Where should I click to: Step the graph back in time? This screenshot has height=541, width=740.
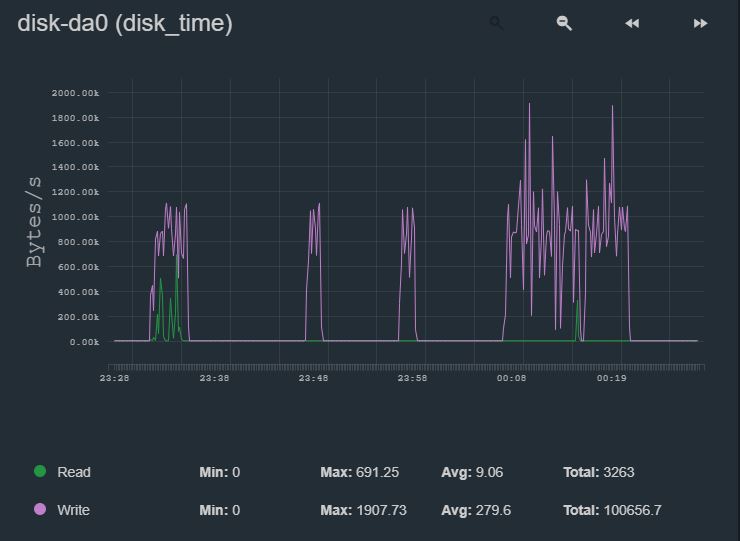632,23
